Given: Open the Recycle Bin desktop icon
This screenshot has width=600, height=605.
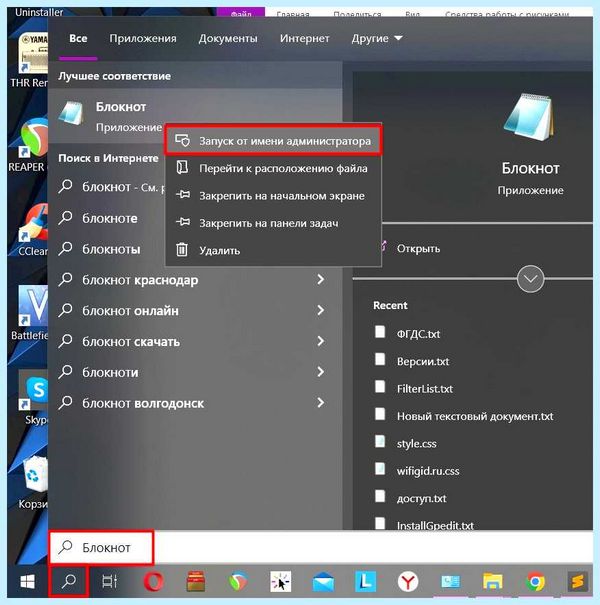Looking at the screenshot, I should [x=34, y=482].
